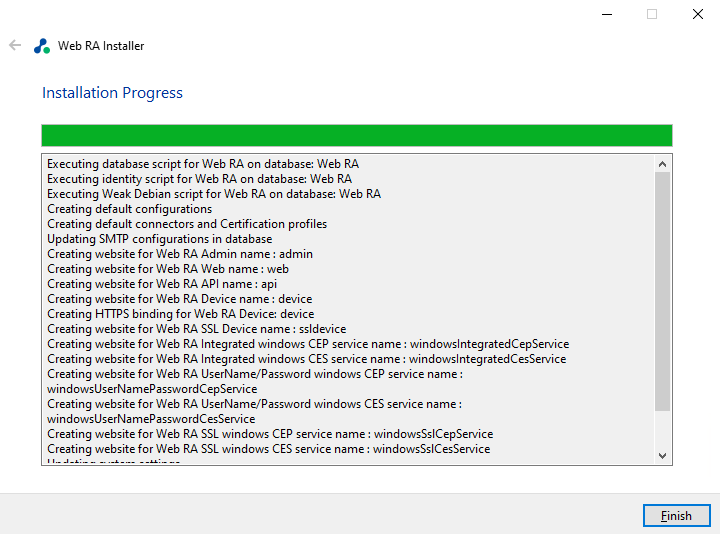Select the Creating default configurations log line
720x534 pixels.
(x=129, y=209)
